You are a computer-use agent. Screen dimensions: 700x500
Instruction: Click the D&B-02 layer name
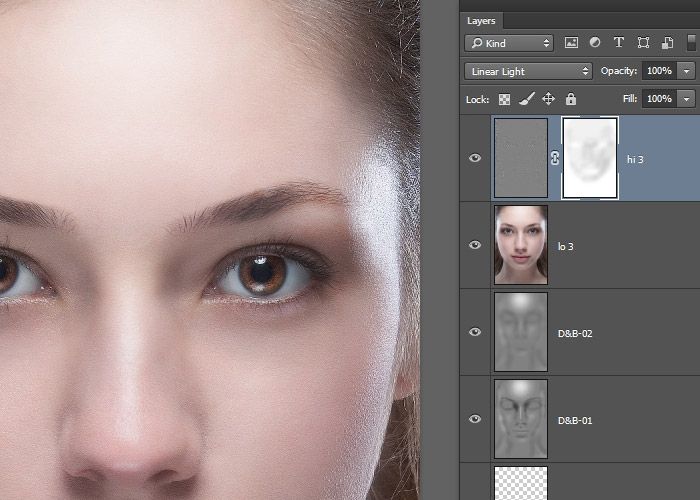click(575, 333)
